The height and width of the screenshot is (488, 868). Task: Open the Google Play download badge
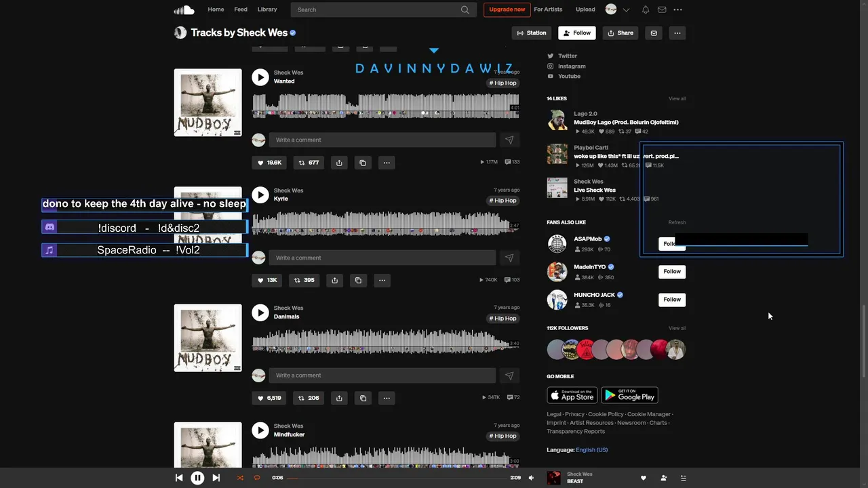[x=629, y=395]
